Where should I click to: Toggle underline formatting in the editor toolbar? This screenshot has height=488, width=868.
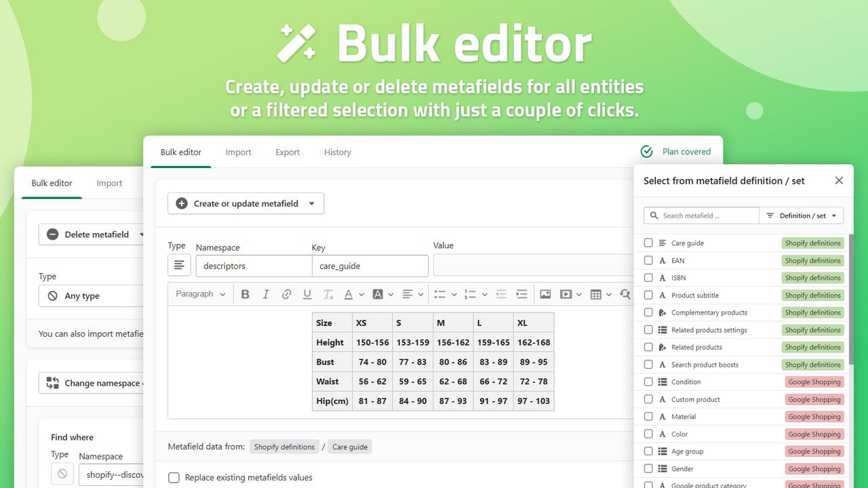307,294
